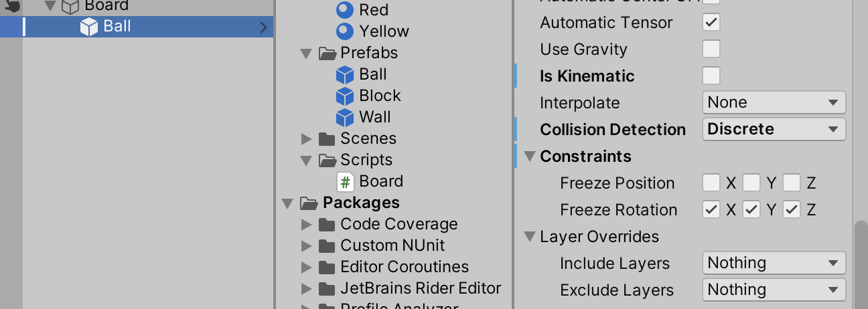The image size is (868, 309).
Task: Click the Inspector vertical scrollbar
Action: point(861,264)
